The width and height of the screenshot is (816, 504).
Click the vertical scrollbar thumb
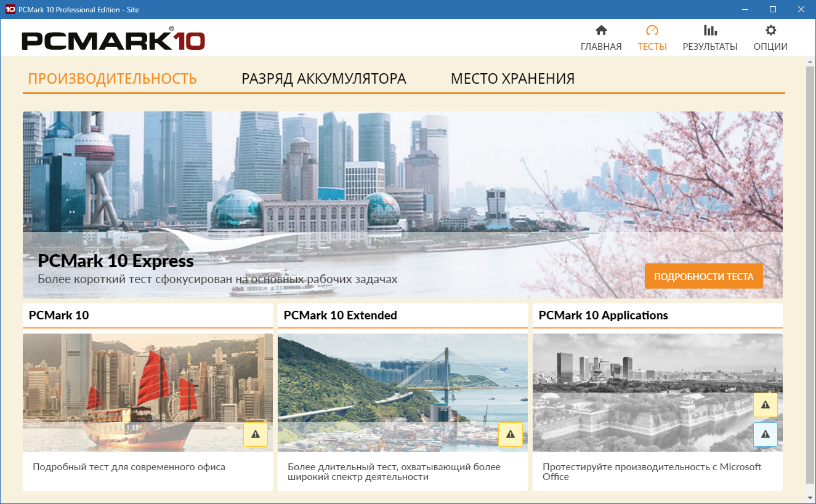(x=810, y=275)
